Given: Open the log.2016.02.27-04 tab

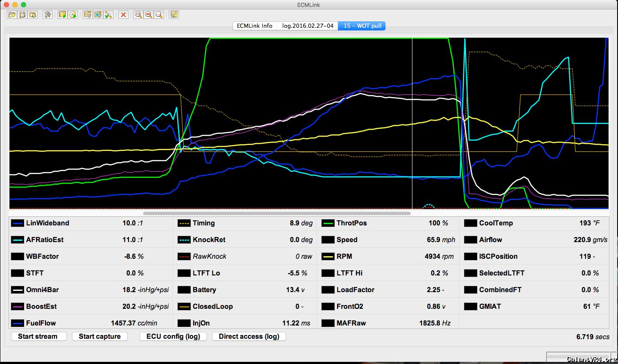Looking at the screenshot, I should point(308,26).
